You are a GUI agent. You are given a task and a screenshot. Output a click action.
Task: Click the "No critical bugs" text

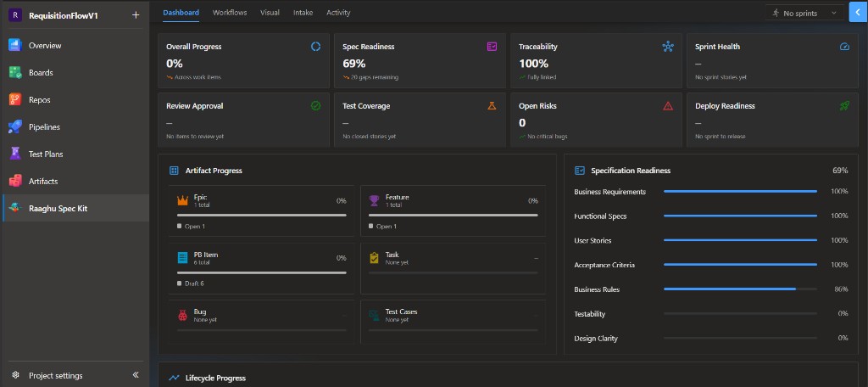548,137
